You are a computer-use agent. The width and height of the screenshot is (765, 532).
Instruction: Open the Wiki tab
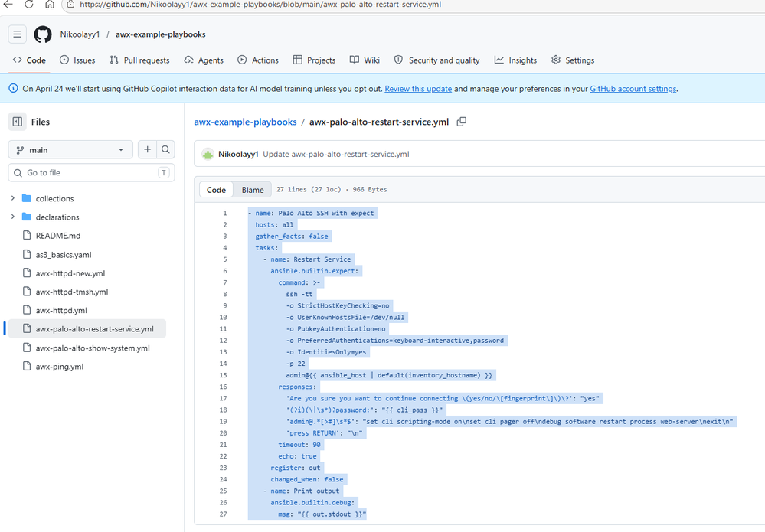click(365, 60)
